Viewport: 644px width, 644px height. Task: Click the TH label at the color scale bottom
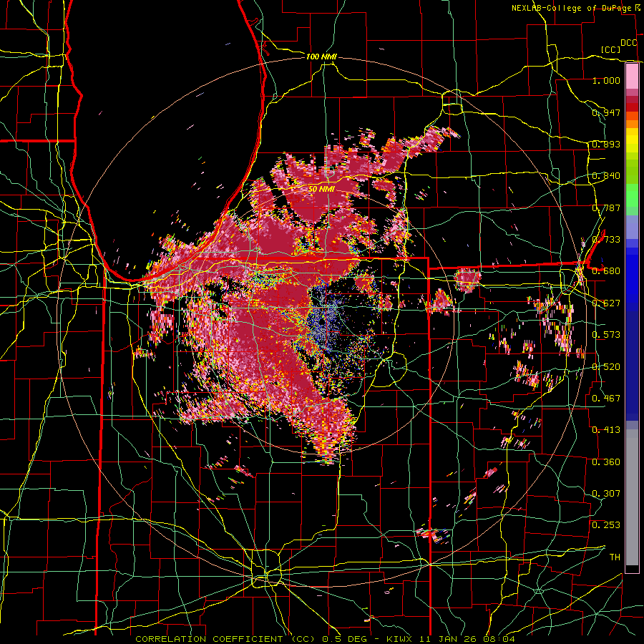pyautogui.click(x=615, y=557)
